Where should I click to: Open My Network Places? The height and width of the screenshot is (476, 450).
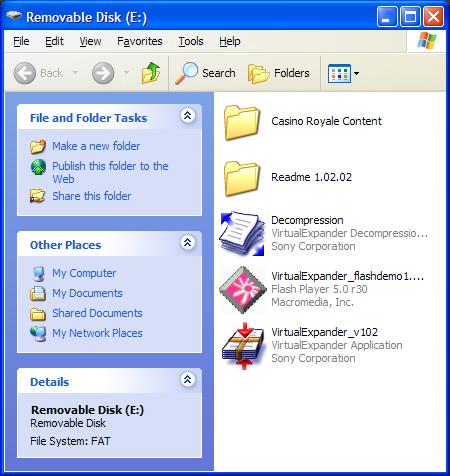coord(97,333)
